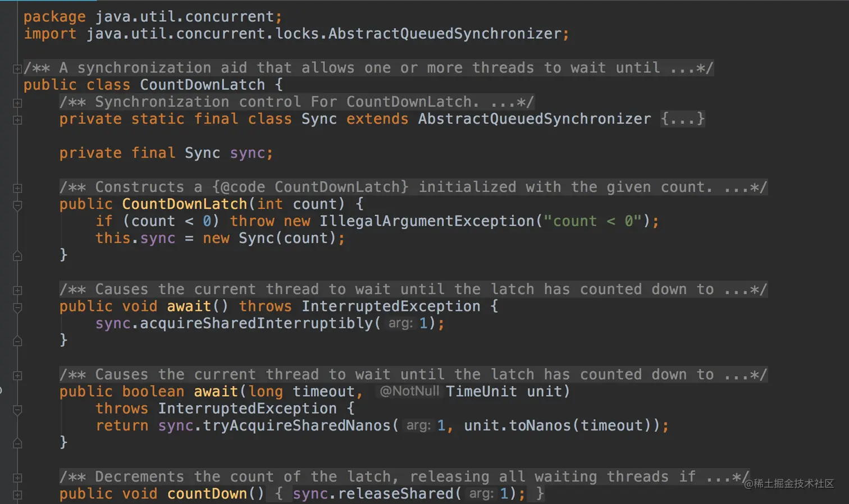849x504 pixels.
Task: Click the 'countDown' method name
Action: click(x=207, y=494)
